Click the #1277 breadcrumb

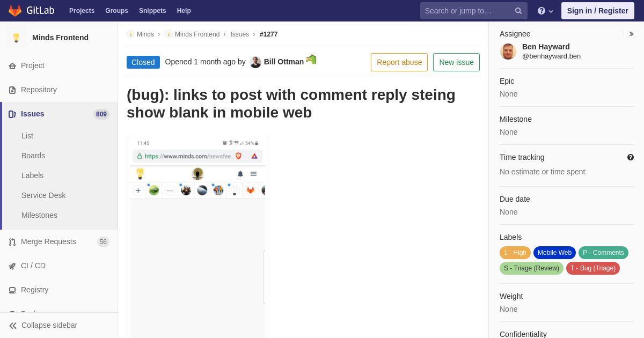(269, 34)
